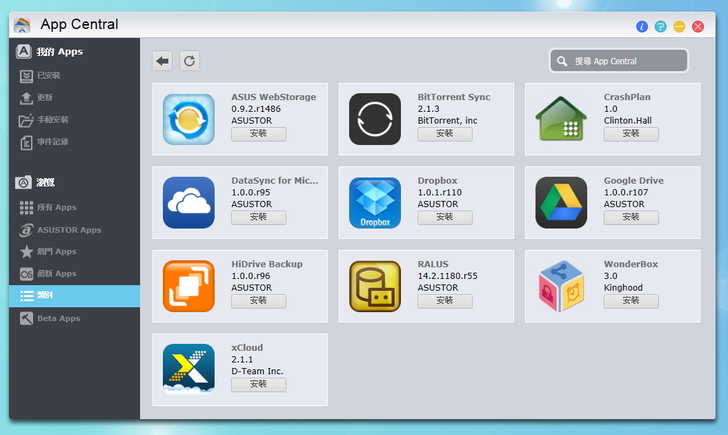The image size is (728, 435).
Task: Click the 瀏覽 section header icon
Action: (23, 182)
